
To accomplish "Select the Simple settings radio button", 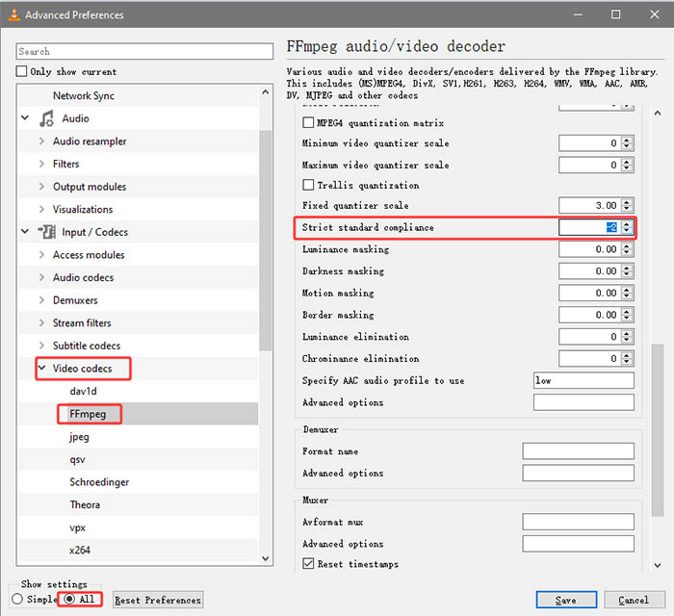I will tap(16, 600).
